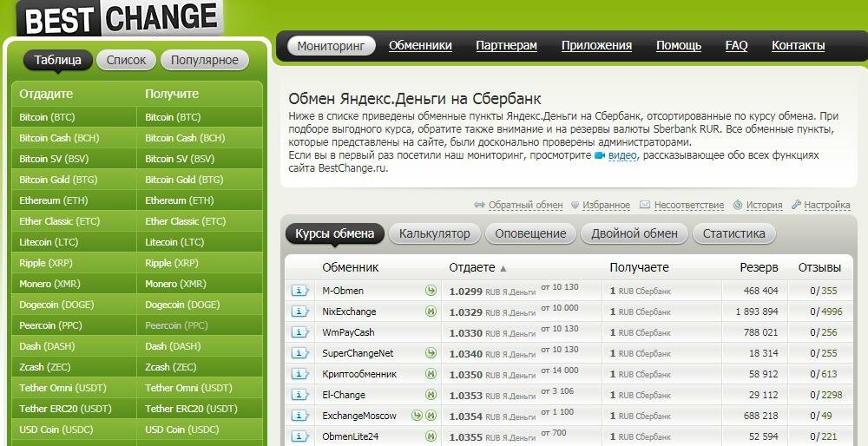Follow the История link
This screenshot has width=868, height=446.
coord(764,206)
